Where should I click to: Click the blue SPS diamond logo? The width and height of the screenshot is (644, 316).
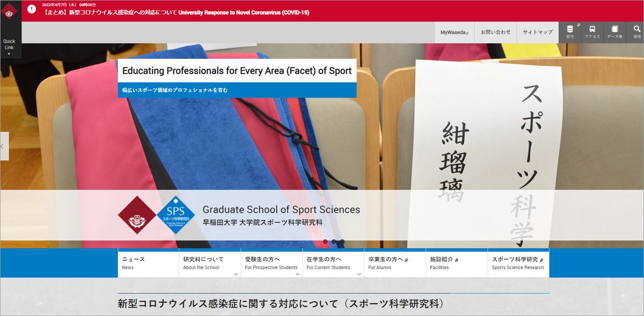[176, 215]
